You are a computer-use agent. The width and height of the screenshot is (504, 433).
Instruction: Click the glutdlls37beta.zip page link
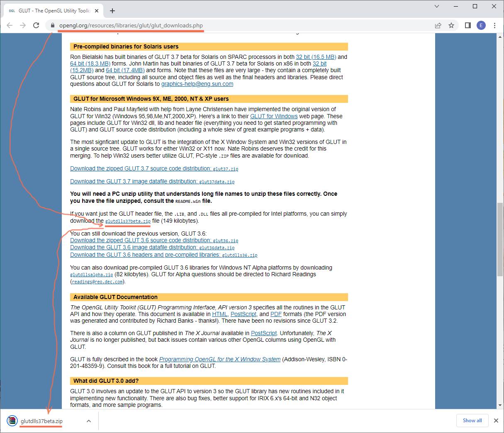coord(128,221)
